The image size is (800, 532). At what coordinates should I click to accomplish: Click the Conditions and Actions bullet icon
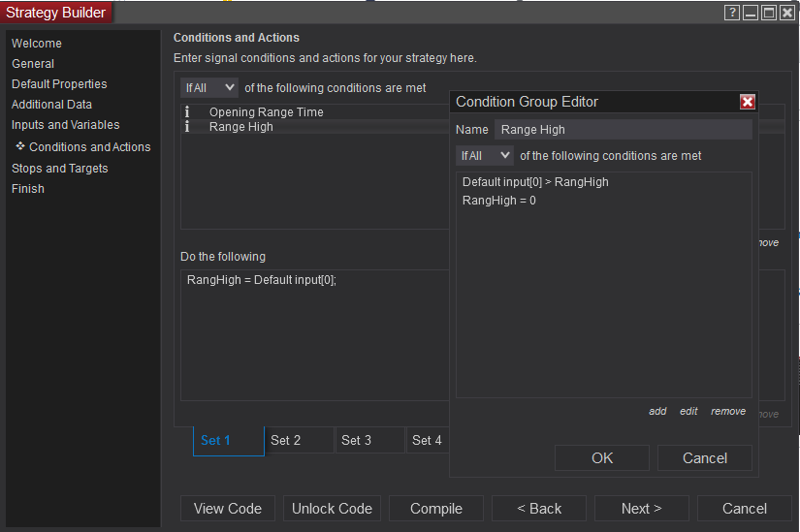[20, 146]
